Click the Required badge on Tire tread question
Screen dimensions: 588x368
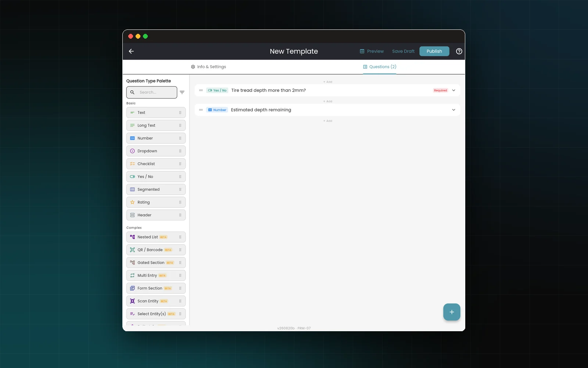pos(440,90)
